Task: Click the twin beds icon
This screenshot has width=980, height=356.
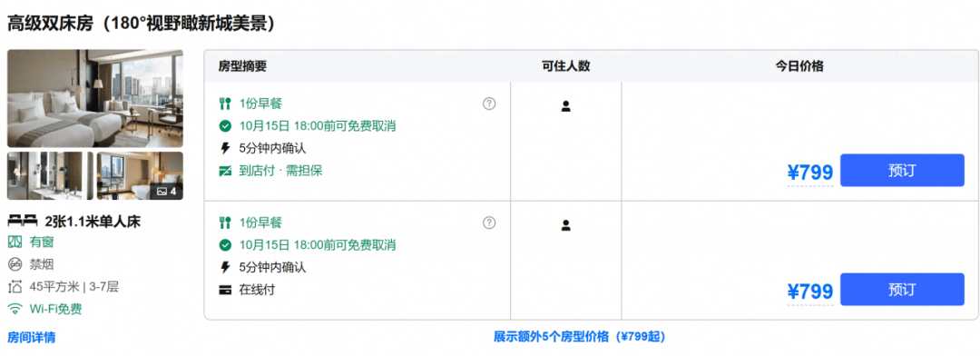Action: tap(23, 220)
